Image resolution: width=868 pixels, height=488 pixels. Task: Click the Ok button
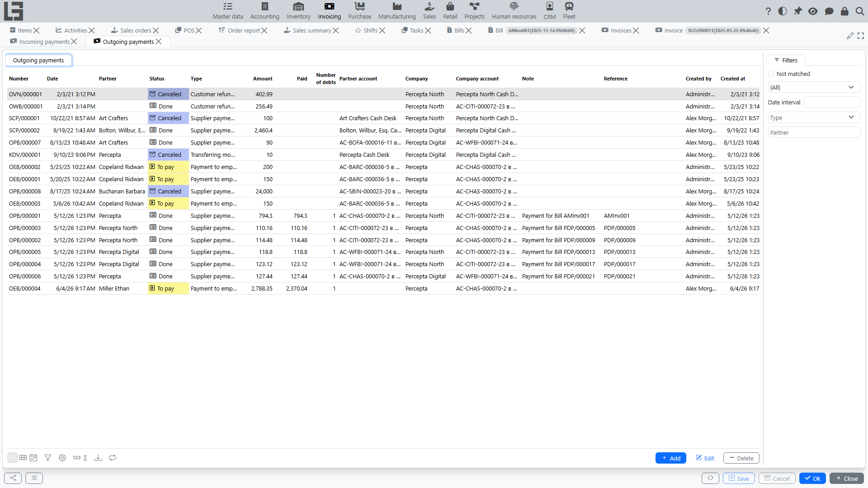pyautogui.click(x=812, y=478)
